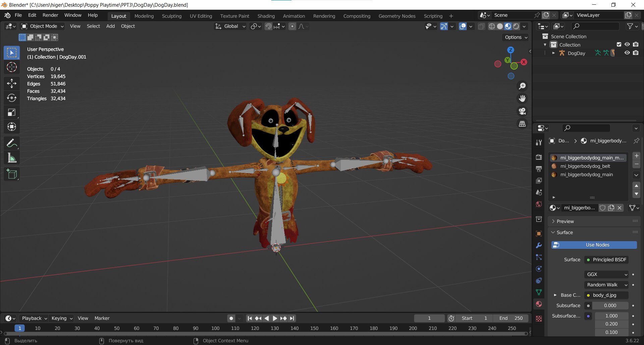The image size is (644, 345).
Task: Uncheck the Collection exclude checkbox
Action: point(619,45)
